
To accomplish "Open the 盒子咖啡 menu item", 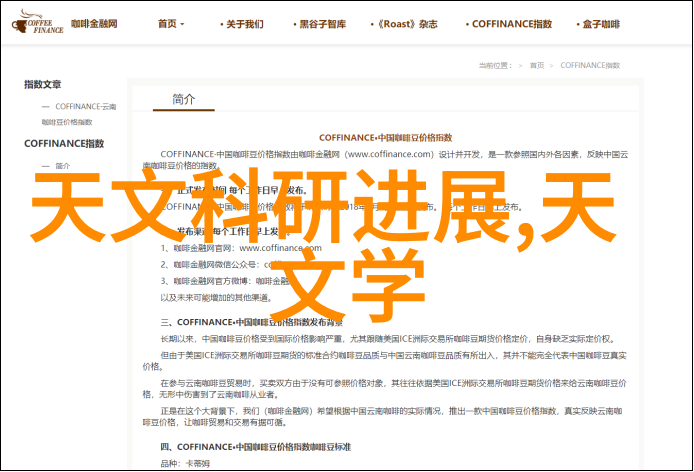I will coord(598,24).
